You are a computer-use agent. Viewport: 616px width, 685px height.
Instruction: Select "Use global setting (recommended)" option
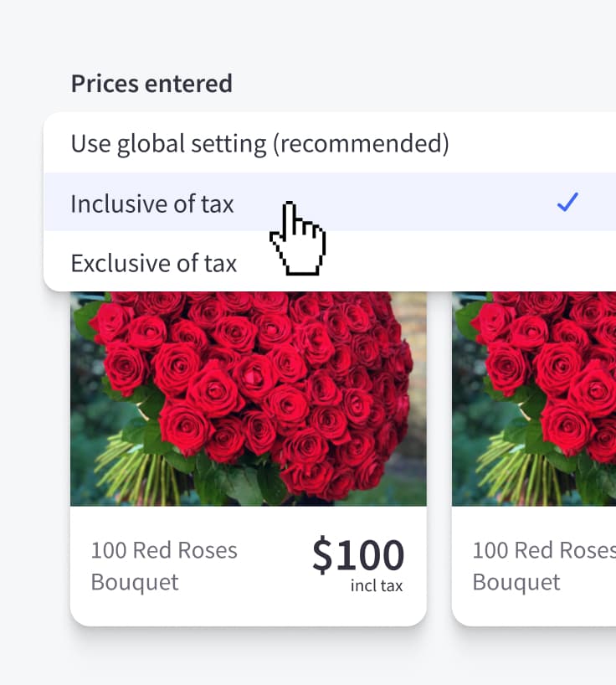[x=259, y=144]
